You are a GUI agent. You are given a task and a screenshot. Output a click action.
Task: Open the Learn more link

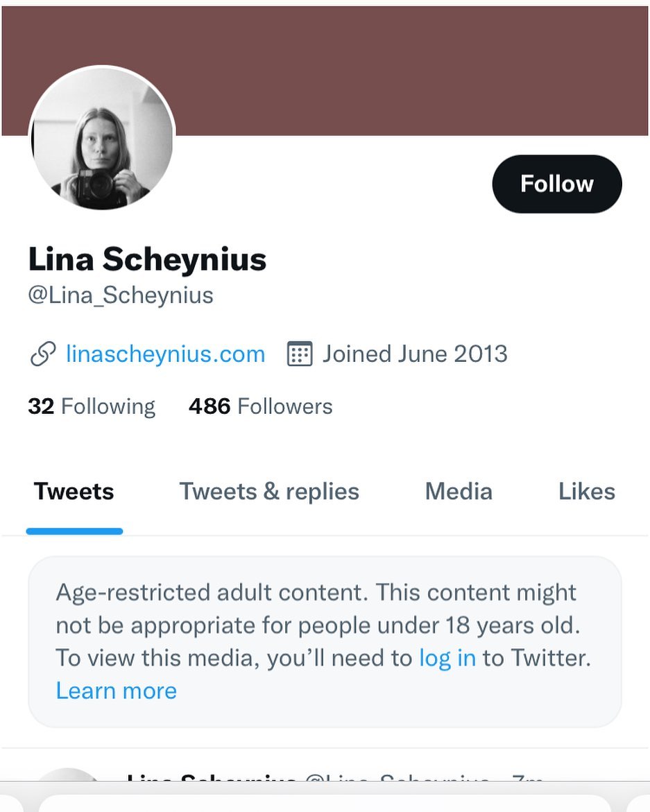click(x=117, y=691)
